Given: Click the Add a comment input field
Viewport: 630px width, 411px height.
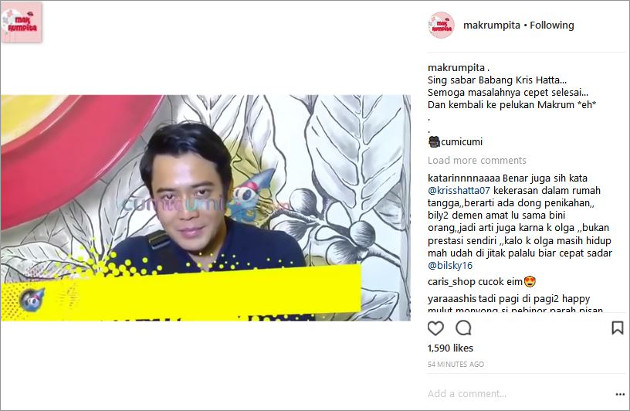Looking at the screenshot, I should click(518, 394).
